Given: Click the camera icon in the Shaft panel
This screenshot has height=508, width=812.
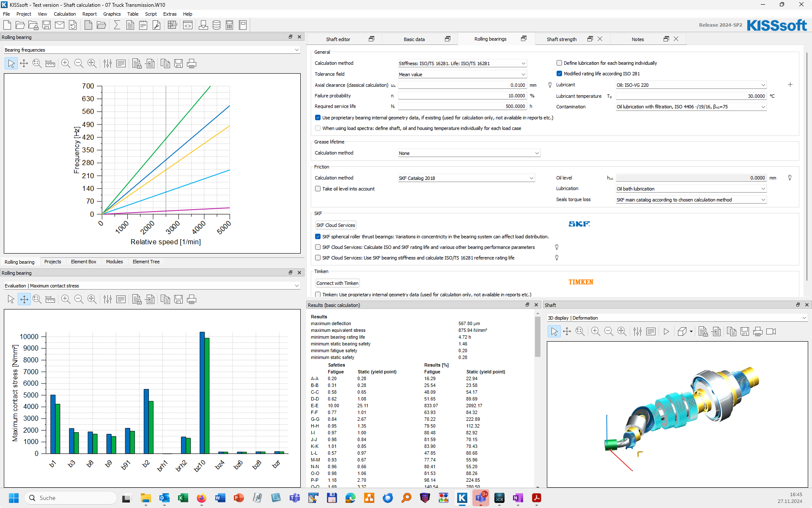Looking at the screenshot, I should [771, 331].
